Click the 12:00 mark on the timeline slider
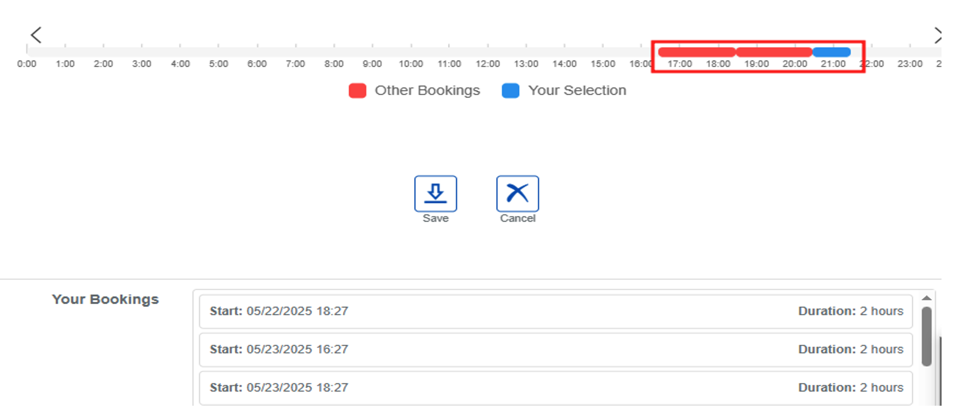 coord(488,52)
